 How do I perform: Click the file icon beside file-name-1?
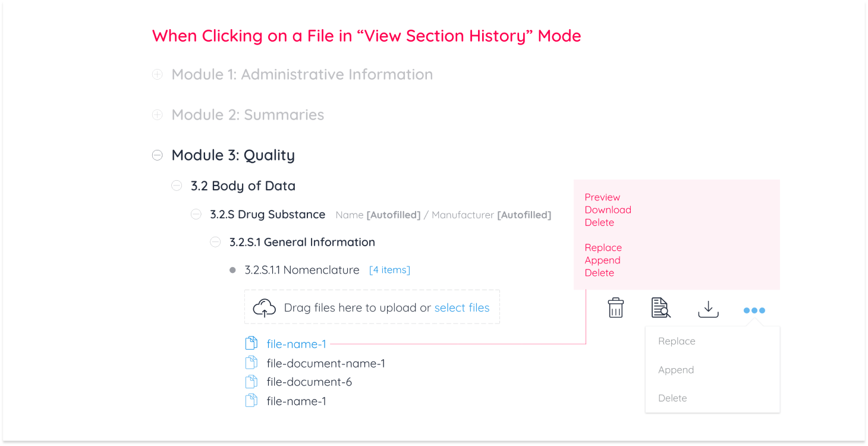coord(251,343)
